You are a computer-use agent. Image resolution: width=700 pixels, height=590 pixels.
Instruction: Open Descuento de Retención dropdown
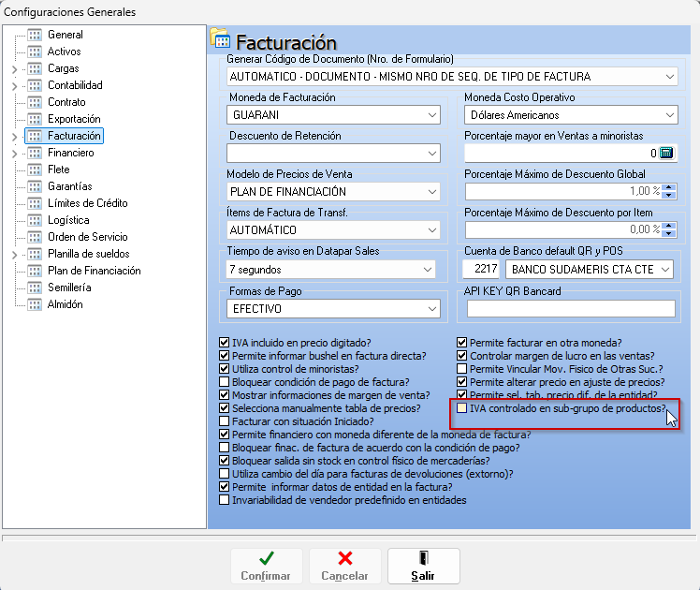coord(432,154)
